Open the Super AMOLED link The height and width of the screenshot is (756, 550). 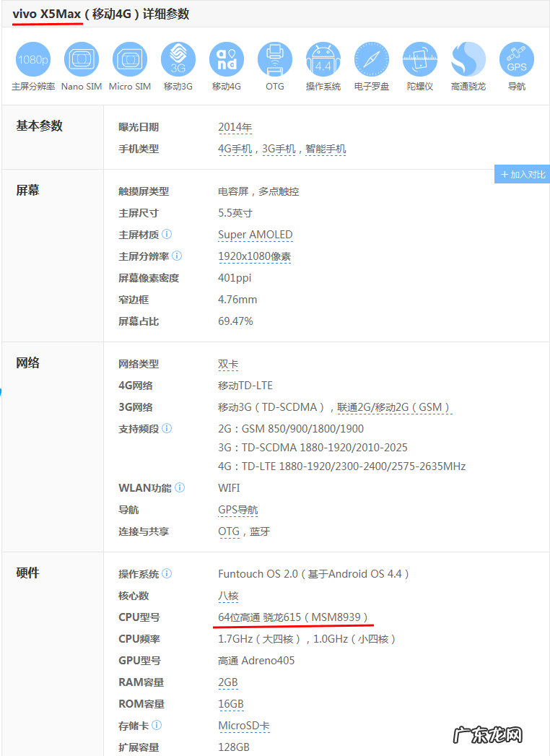point(255,235)
